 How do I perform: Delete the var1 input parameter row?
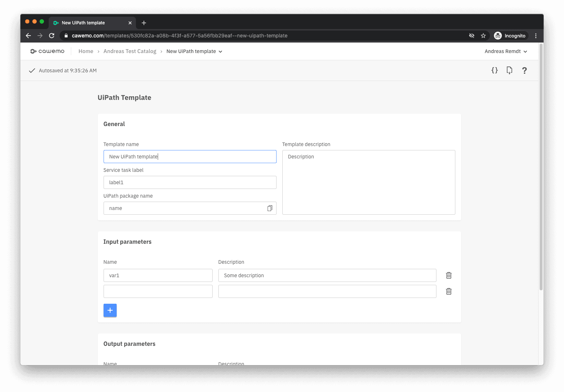click(449, 275)
